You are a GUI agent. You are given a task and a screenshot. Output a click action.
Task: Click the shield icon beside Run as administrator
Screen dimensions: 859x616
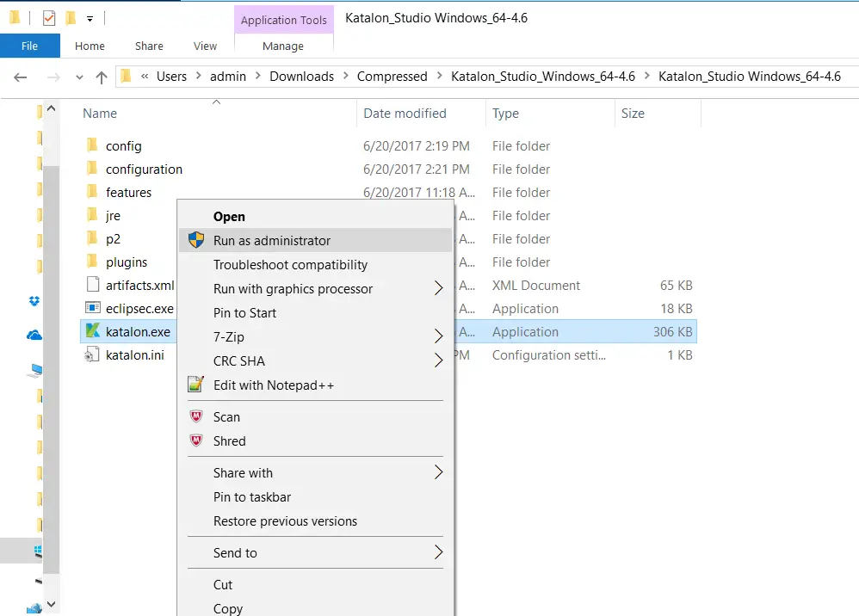196,240
